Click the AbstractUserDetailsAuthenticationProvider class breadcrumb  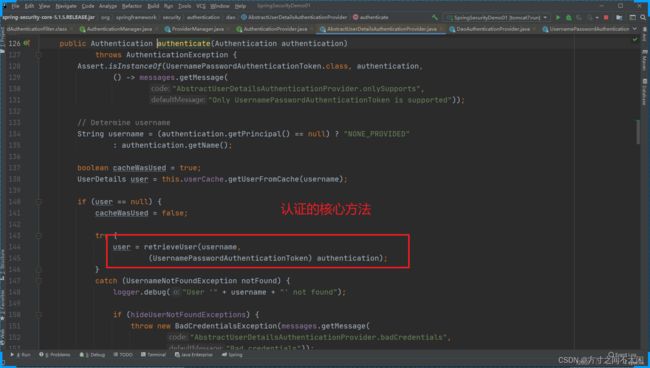294,17
